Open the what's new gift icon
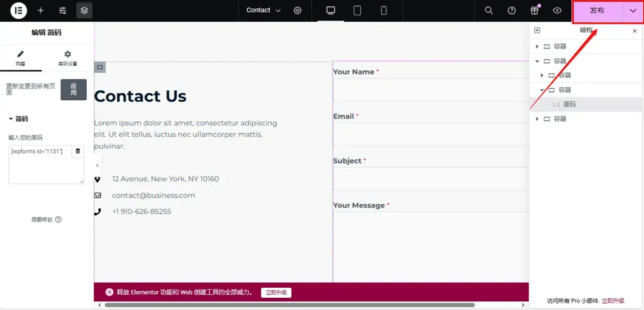Viewport: 644px width, 310px height. pos(534,11)
